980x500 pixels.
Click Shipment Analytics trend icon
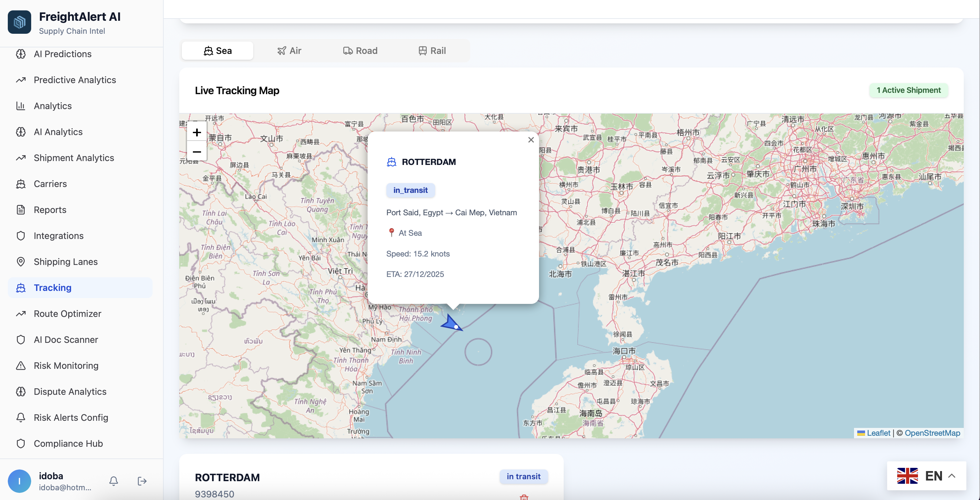[x=21, y=158]
